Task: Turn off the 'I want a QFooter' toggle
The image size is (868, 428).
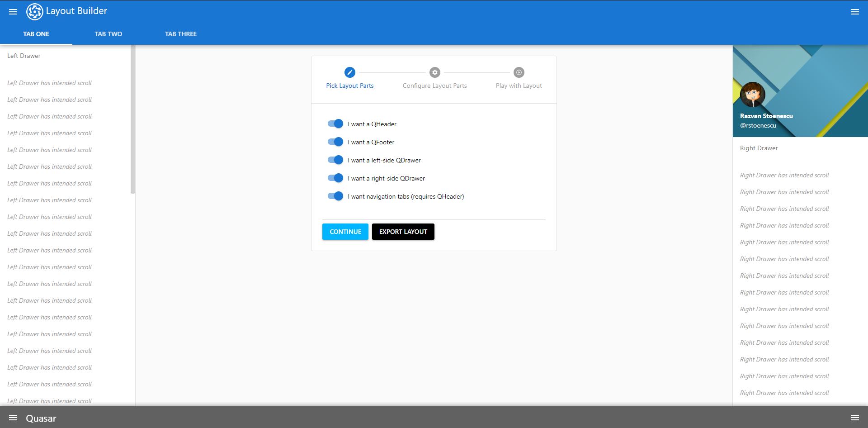Action: click(x=335, y=142)
